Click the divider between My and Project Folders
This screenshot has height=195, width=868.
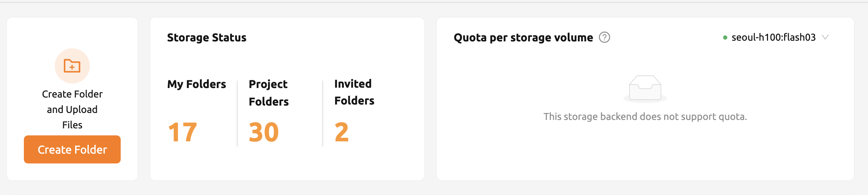click(x=237, y=113)
